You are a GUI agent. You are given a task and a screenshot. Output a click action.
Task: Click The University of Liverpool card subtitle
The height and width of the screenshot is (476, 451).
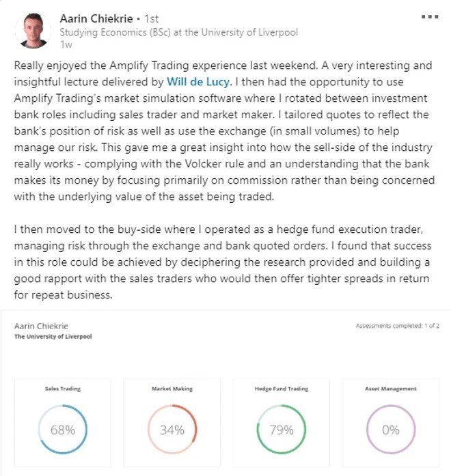tap(53, 337)
